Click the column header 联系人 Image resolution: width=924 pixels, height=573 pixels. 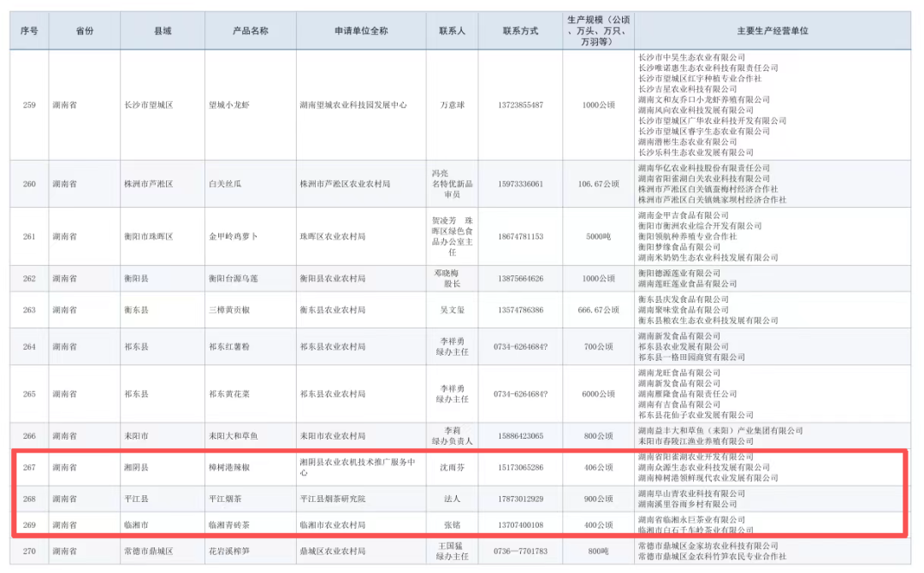pos(452,31)
